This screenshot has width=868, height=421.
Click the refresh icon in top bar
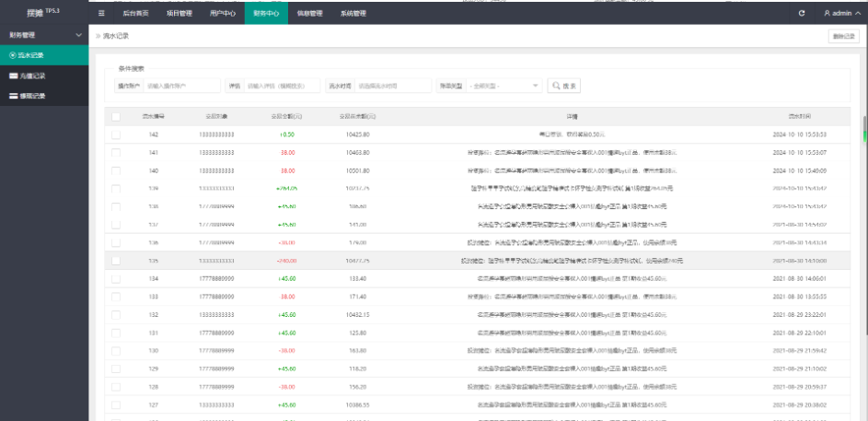(802, 13)
